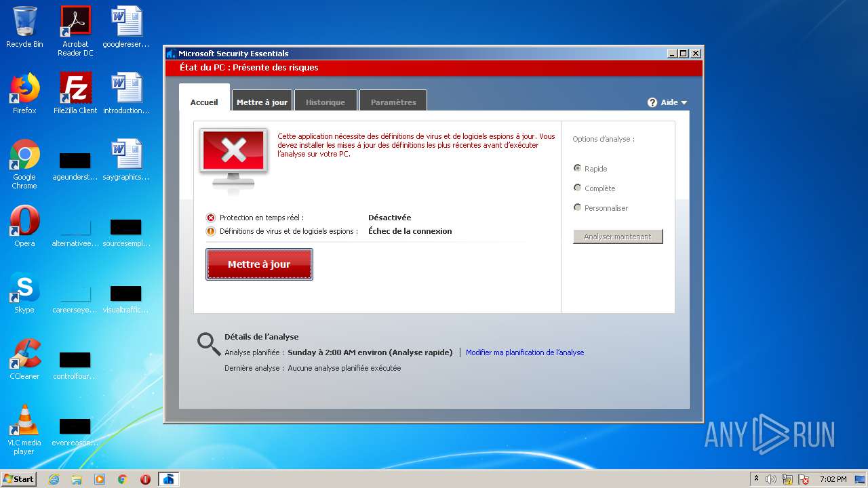Open the Recycle Bin desktop icon

click(24, 27)
